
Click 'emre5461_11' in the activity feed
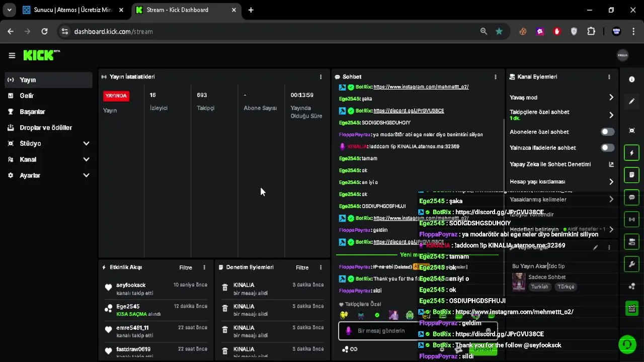[132, 328]
